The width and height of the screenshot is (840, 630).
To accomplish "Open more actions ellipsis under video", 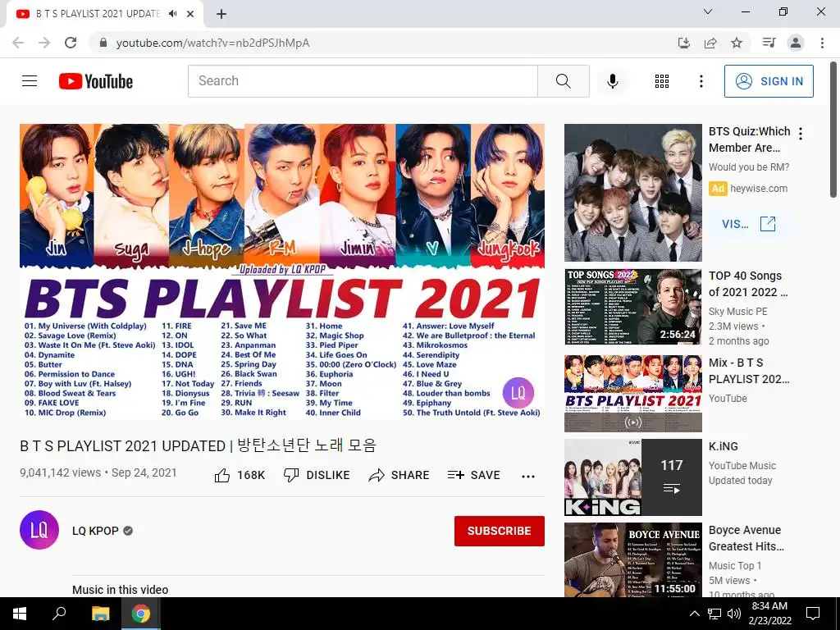I will click(x=528, y=477).
